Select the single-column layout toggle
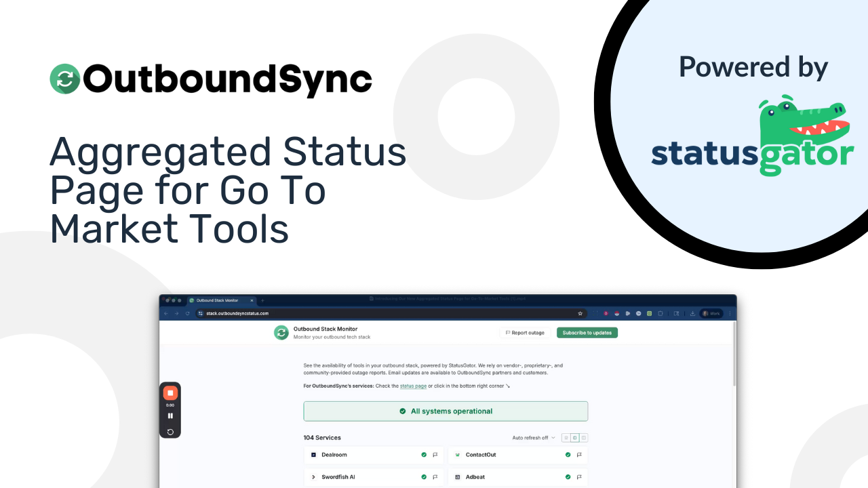The width and height of the screenshot is (868, 488). pos(566,437)
